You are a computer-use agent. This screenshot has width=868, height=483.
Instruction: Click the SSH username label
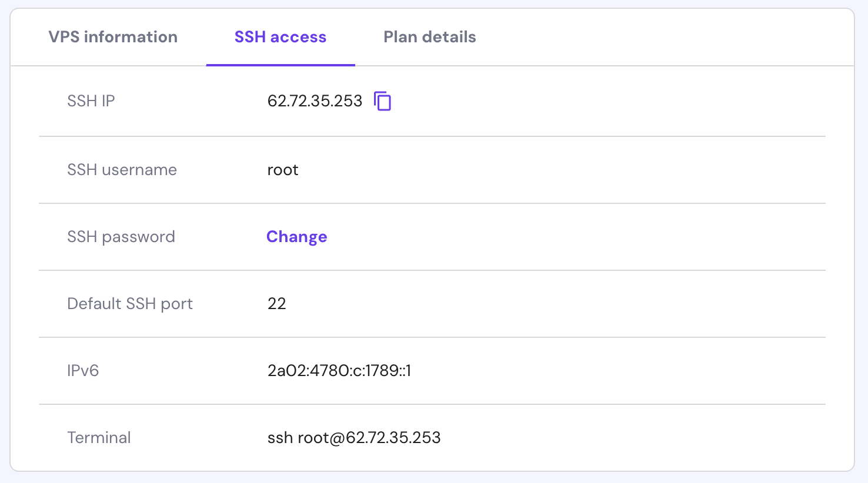(122, 170)
